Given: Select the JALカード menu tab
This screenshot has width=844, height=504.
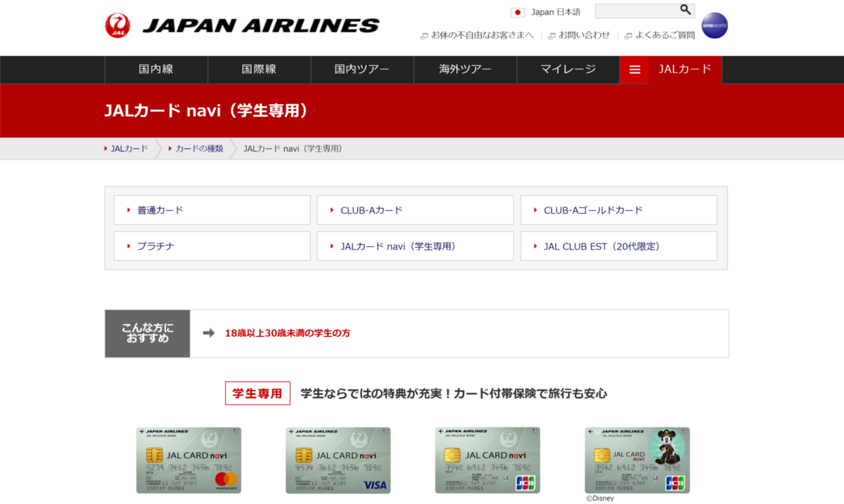Looking at the screenshot, I should [x=685, y=70].
